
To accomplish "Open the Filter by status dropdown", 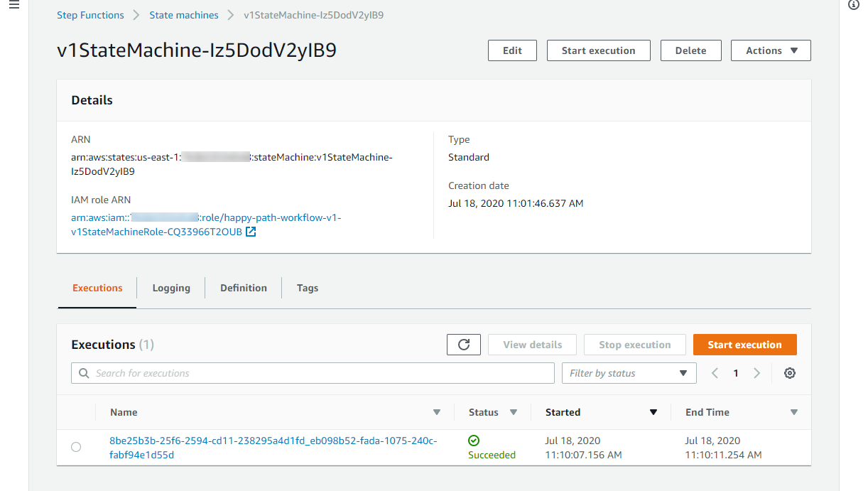I will coord(629,373).
